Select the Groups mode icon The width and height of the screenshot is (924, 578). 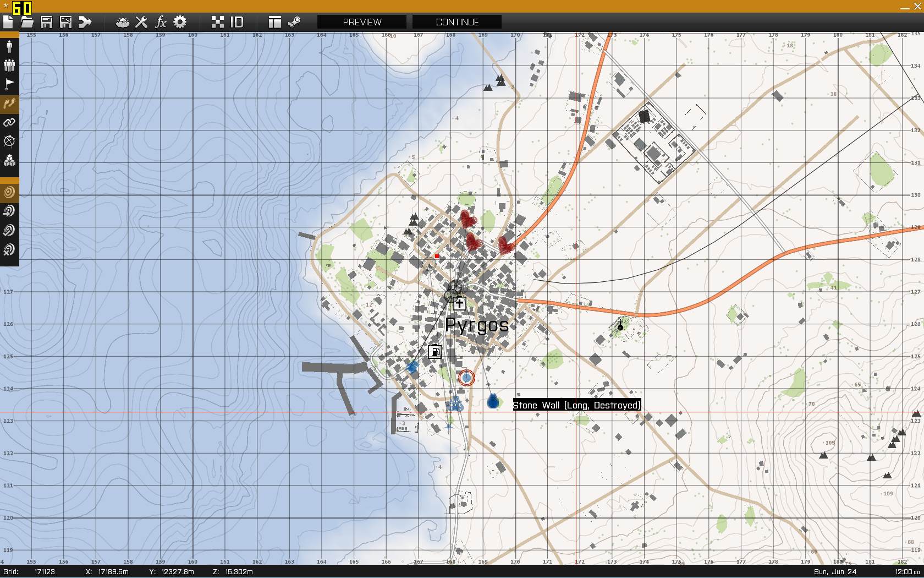9,65
